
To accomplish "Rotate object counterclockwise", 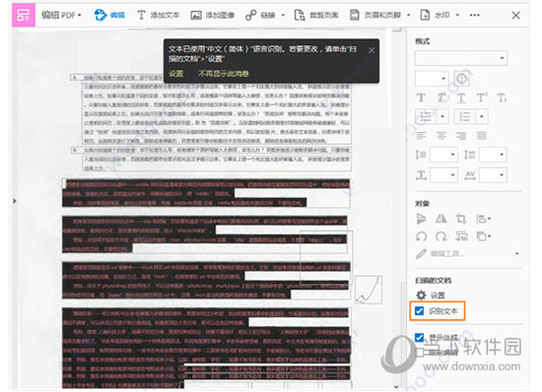I will tap(422, 236).
